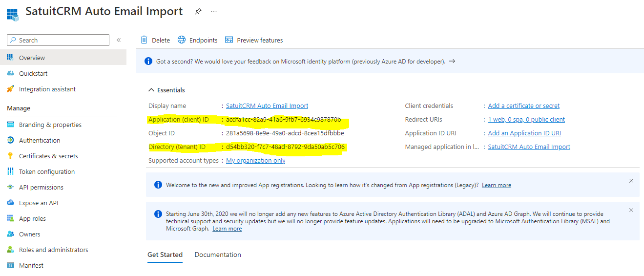The height and width of the screenshot is (276, 644).
Task: Click the info icon in ADAL notice
Action: click(x=158, y=214)
